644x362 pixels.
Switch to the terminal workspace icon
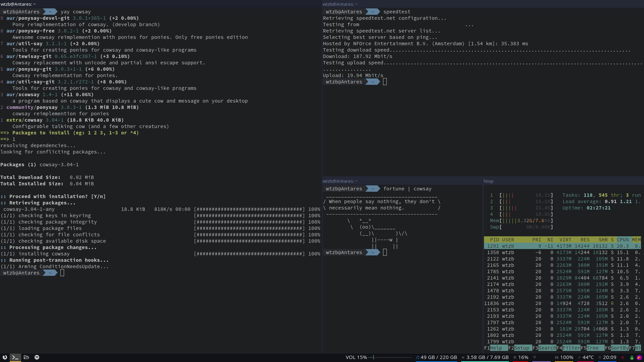15,357
